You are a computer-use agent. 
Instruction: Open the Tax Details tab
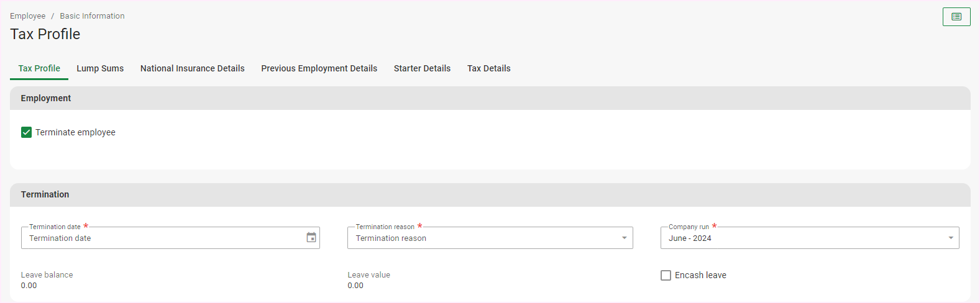pyautogui.click(x=488, y=68)
